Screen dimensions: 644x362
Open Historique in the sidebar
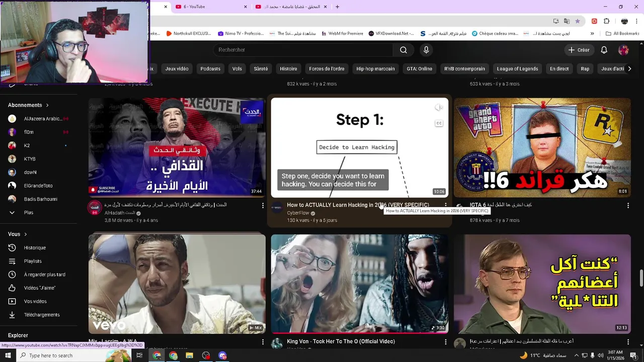click(x=35, y=248)
